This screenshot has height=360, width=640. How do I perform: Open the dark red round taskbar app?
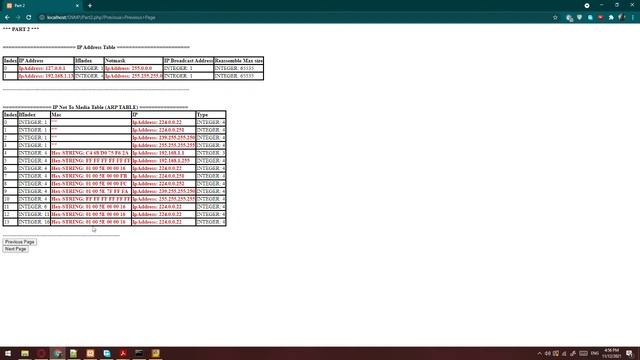coord(41,353)
